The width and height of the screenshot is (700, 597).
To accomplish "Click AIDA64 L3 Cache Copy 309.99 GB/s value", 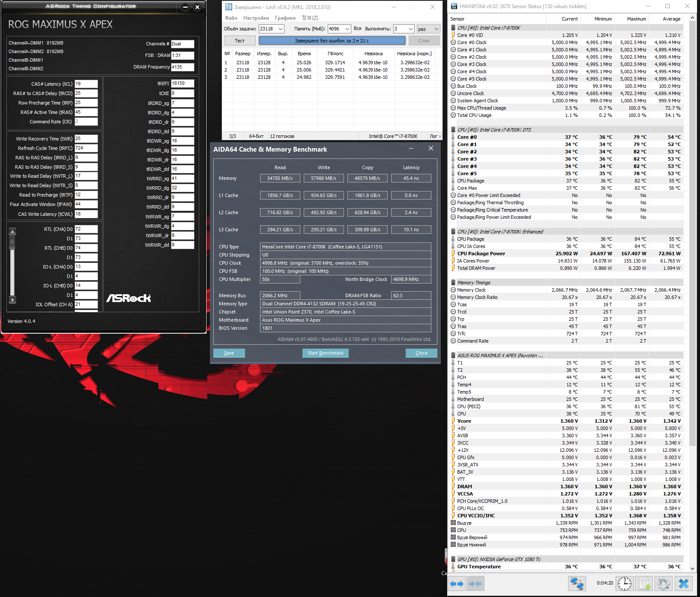I will (x=368, y=230).
